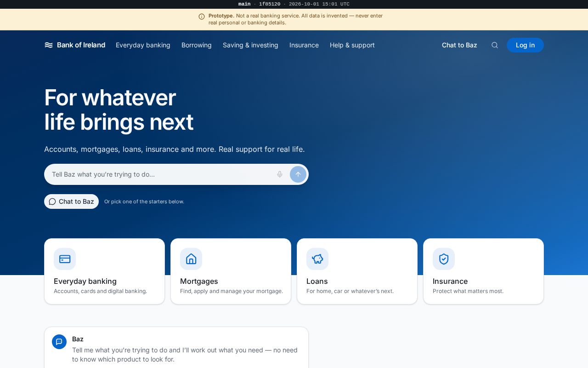Click 'Or pick one of the starters below.' text
The height and width of the screenshot is (368, 588).
144,201
